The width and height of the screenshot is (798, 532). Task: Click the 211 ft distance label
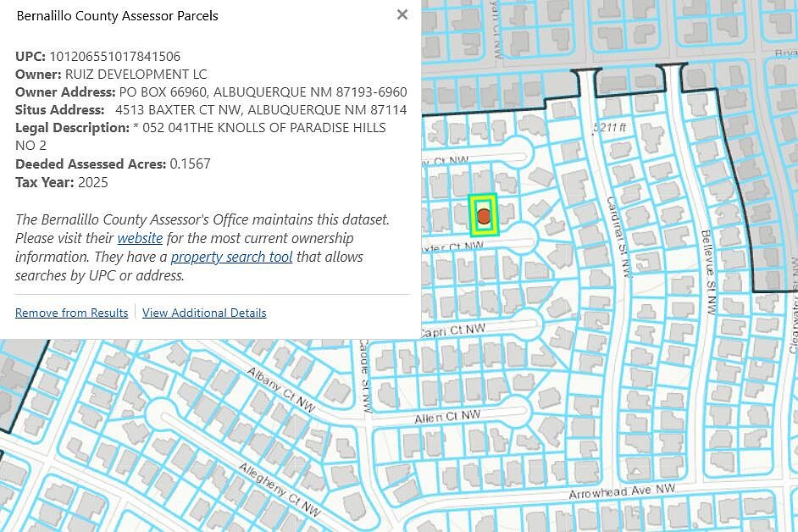coord(610,127)
